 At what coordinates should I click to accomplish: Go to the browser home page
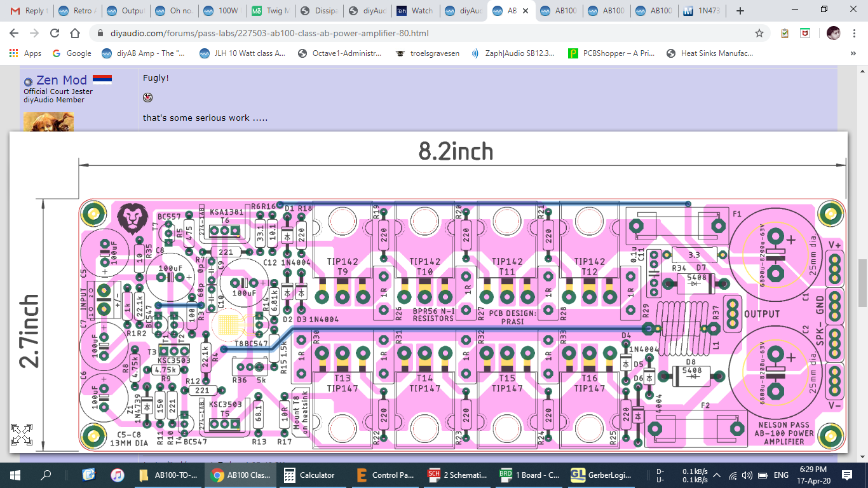coord(75,33)
